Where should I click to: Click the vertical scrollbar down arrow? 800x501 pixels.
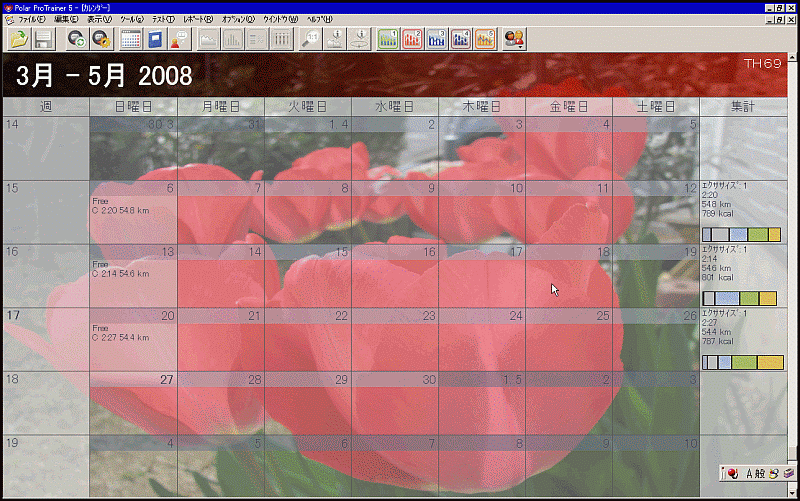click(x=792, y=493)
